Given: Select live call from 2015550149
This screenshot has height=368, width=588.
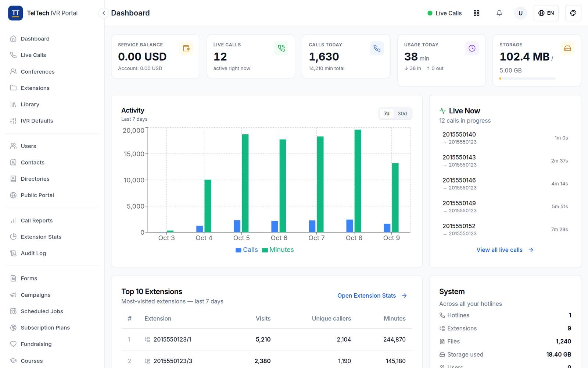Looking at the screenshot, I should tap(505, 206).
